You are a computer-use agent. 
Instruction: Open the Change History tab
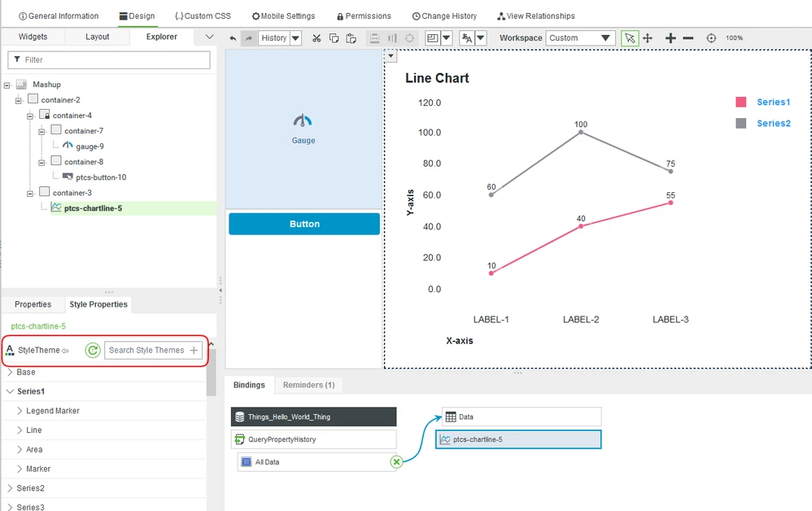pos(444,16)
